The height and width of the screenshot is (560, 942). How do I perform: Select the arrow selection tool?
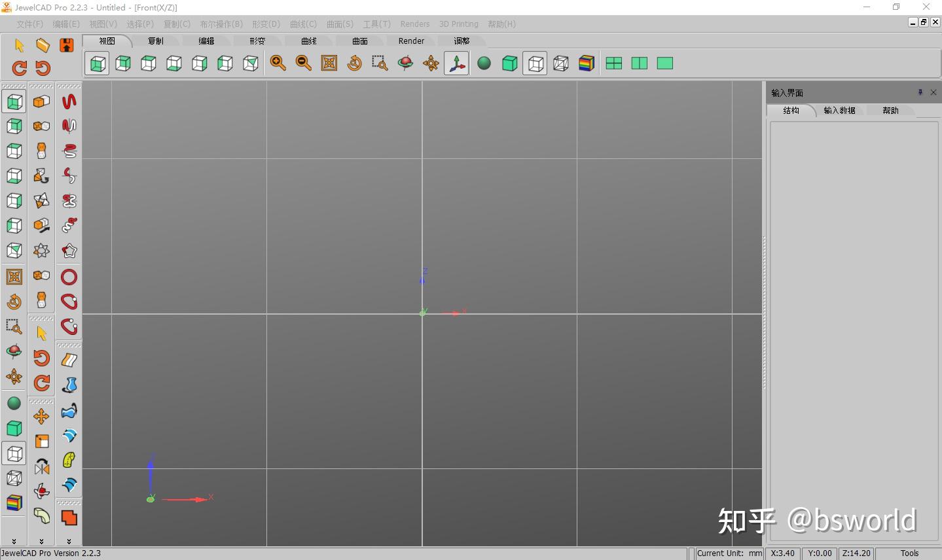pos(19,44)
